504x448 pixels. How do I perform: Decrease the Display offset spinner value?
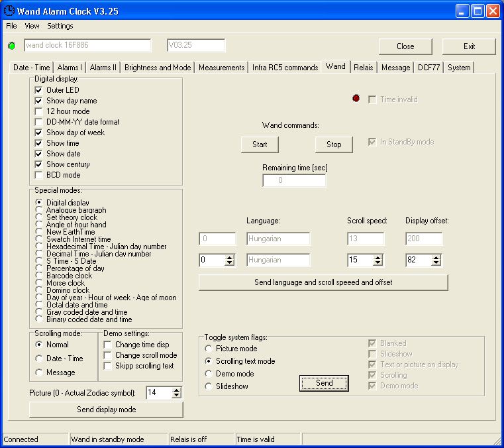(x=436, y=262)
